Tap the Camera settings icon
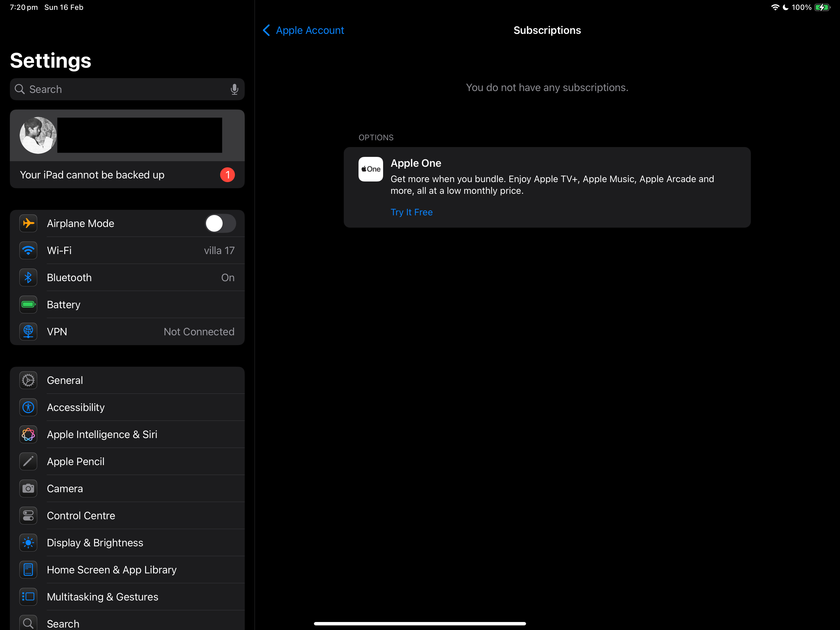The width and height of the screenshot is (840, 630). [28, 488]
